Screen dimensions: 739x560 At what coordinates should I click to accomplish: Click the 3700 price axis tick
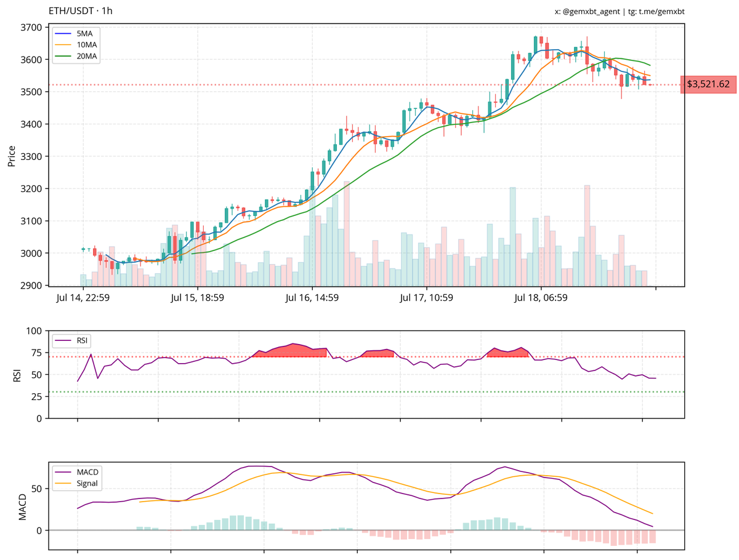click(x=31, y=28)
